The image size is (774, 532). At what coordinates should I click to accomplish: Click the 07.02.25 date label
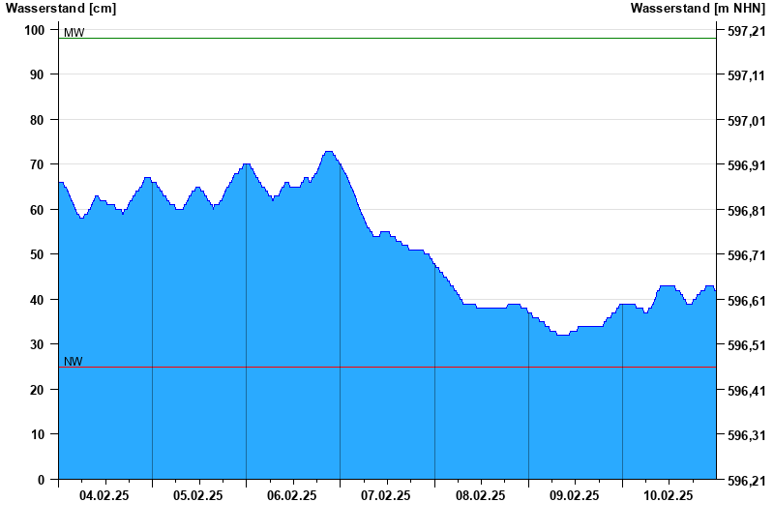pyautogui.click(x=386, y=495)
